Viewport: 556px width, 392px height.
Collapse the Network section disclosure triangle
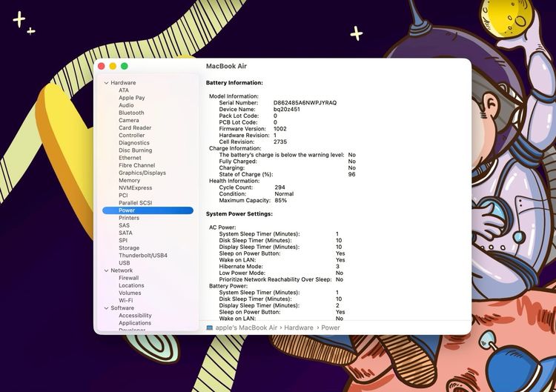(106, 270)
